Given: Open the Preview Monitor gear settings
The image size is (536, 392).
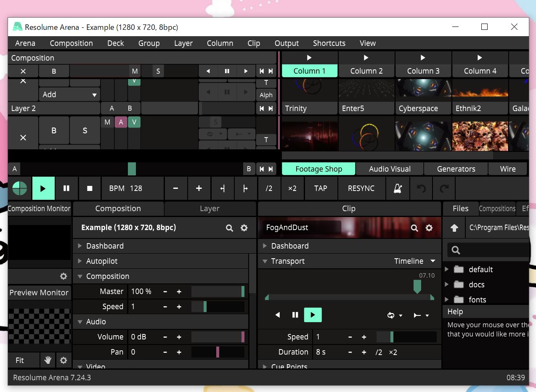Looking at the screenshot, I should (64, 360).
